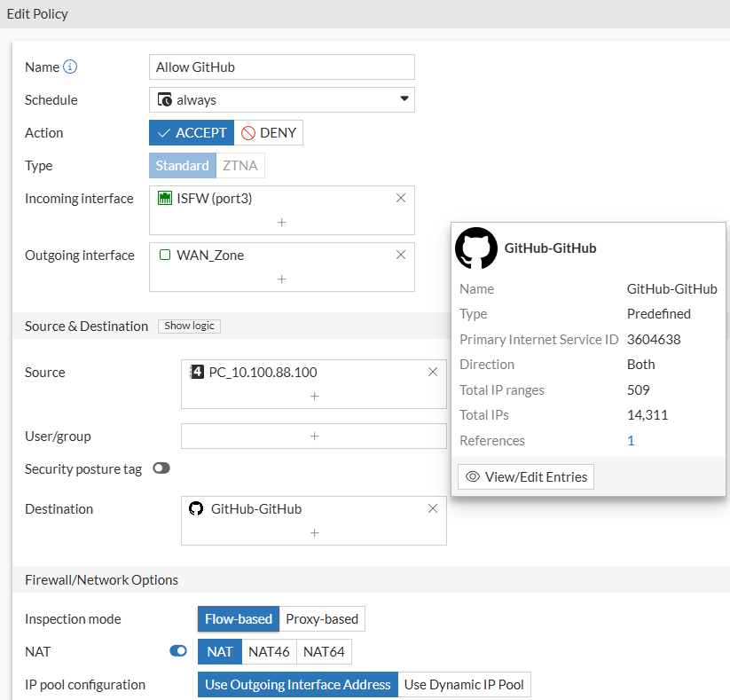
Task: Click the Show logic button
Action: [189, 326]
